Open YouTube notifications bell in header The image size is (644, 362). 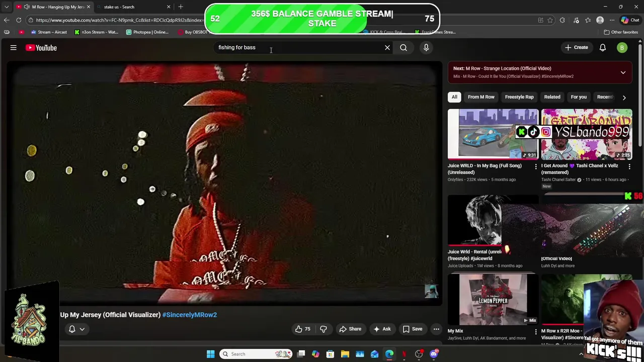tap(603, 48)
